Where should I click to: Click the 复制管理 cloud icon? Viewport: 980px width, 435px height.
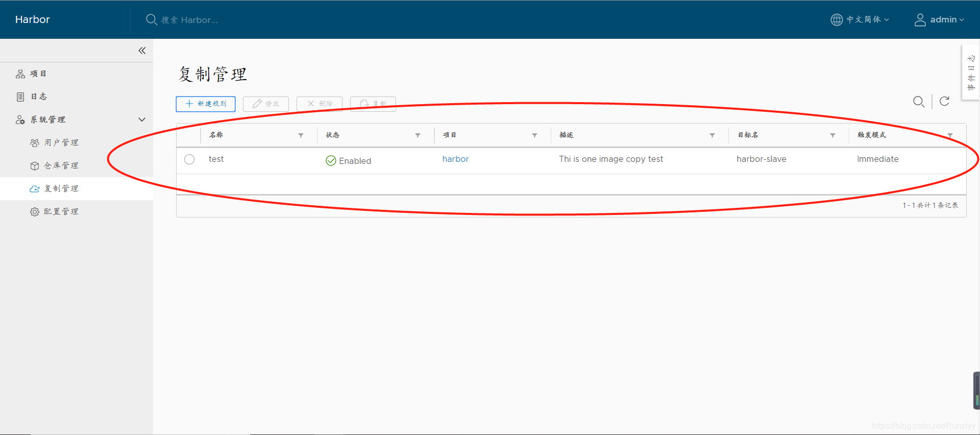click(35, 188)
